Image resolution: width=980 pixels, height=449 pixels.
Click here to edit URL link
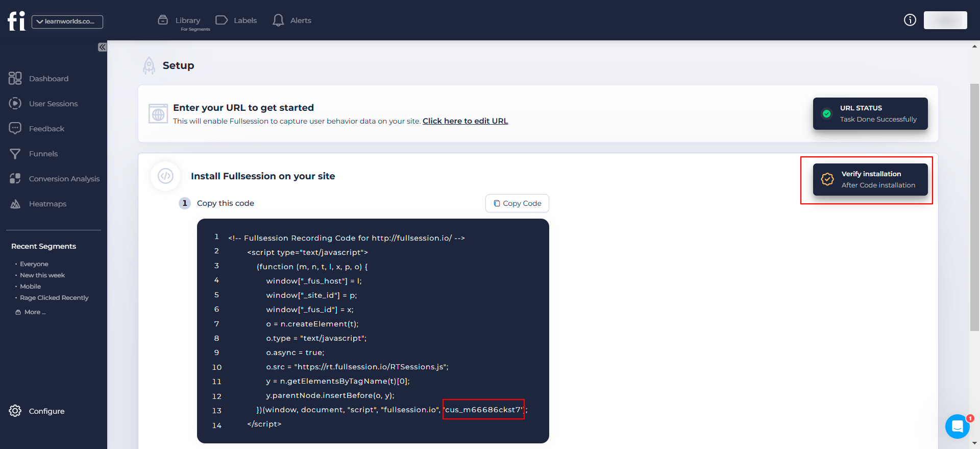(x=465, y=121)
